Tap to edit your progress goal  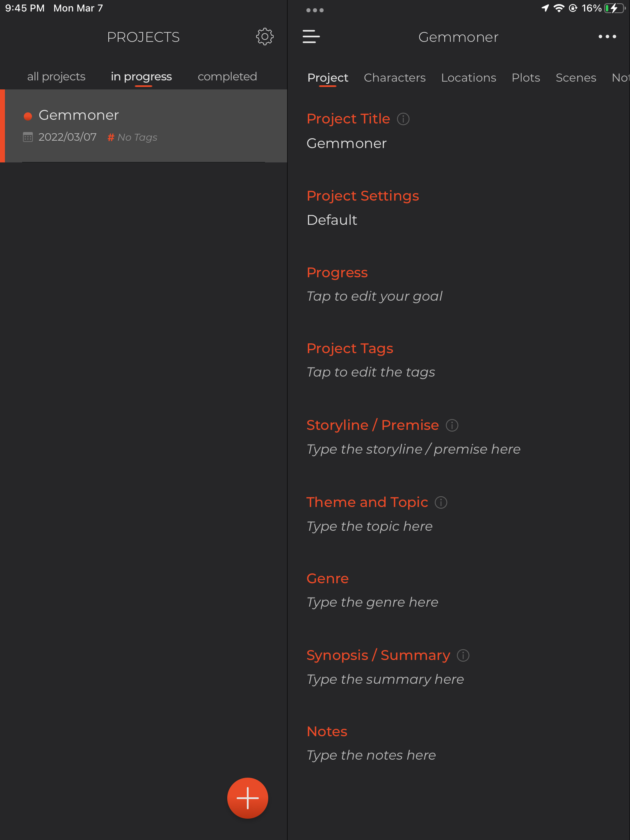point(374,296)
